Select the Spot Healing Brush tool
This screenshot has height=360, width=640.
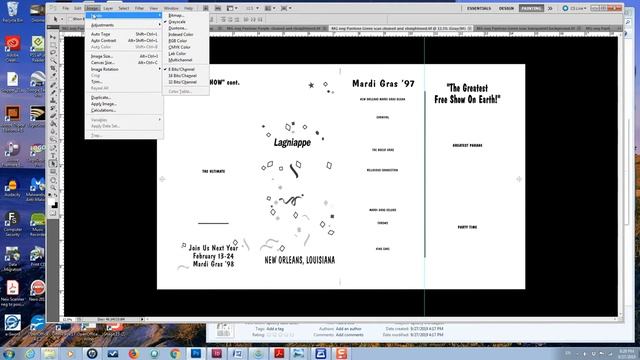coord(53,85)
